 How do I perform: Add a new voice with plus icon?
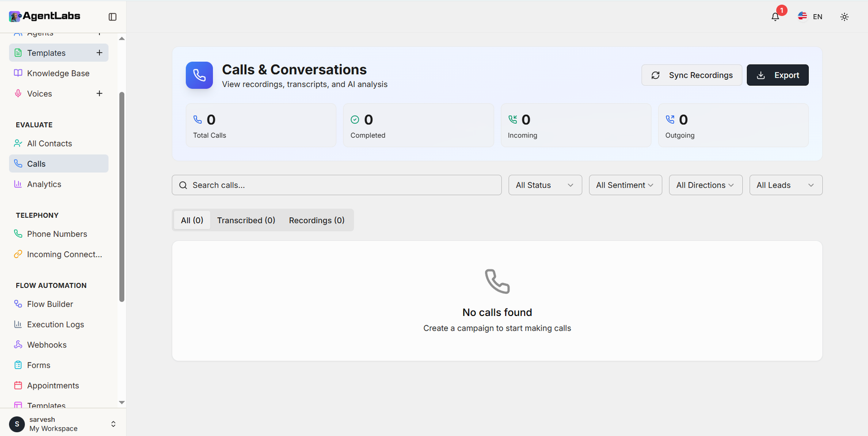pos(99,93)
